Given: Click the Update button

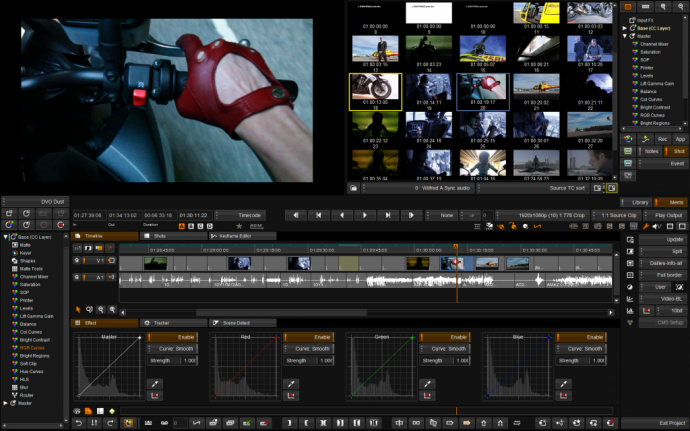Looking at the screenshot, I should pyautogui.click(x=663, y=239).
